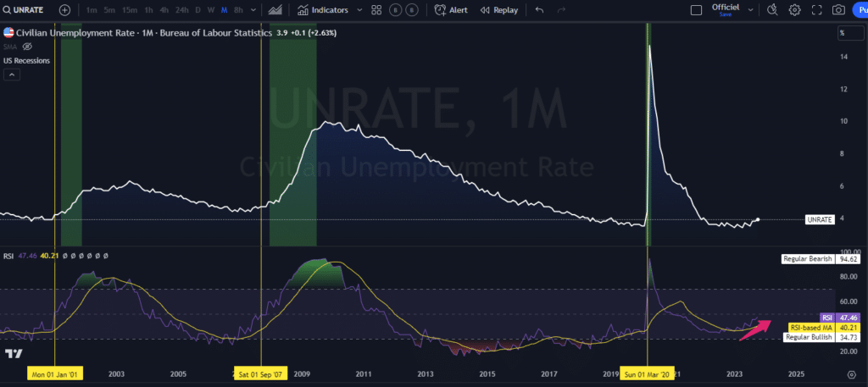Take a chart snapshot with camera icon
868x387 pixels.
(x=838, y=10)
